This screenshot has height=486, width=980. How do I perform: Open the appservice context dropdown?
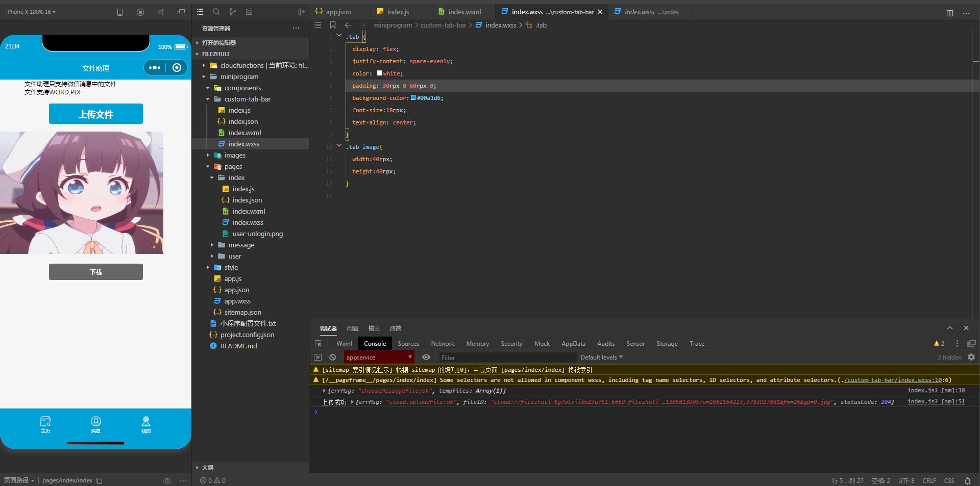click(379, 357)
